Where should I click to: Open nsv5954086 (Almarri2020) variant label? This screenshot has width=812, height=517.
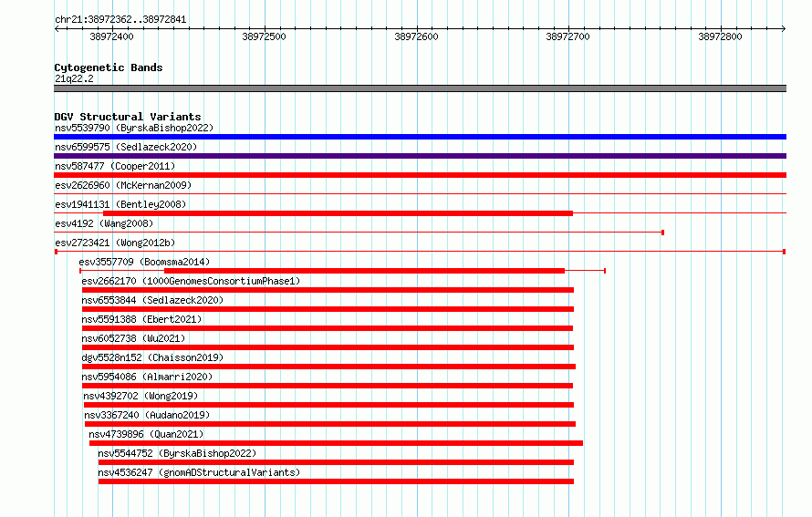tap(147, 377)
